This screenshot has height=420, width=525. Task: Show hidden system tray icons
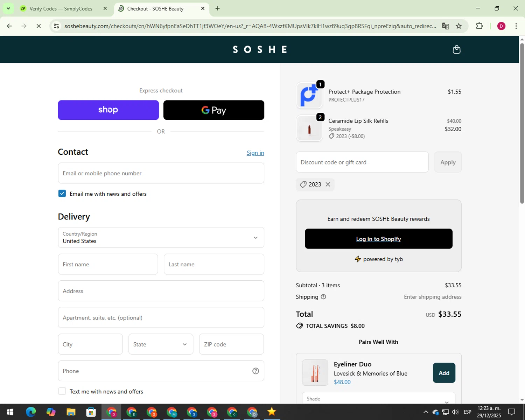coord(426,412)
